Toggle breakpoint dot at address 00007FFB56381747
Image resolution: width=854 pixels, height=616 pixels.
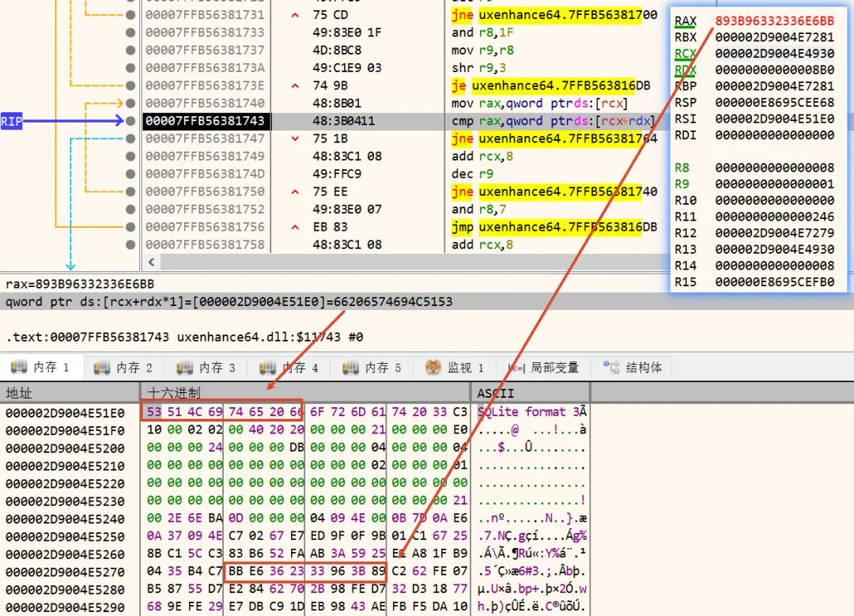(x=130, y=139)
